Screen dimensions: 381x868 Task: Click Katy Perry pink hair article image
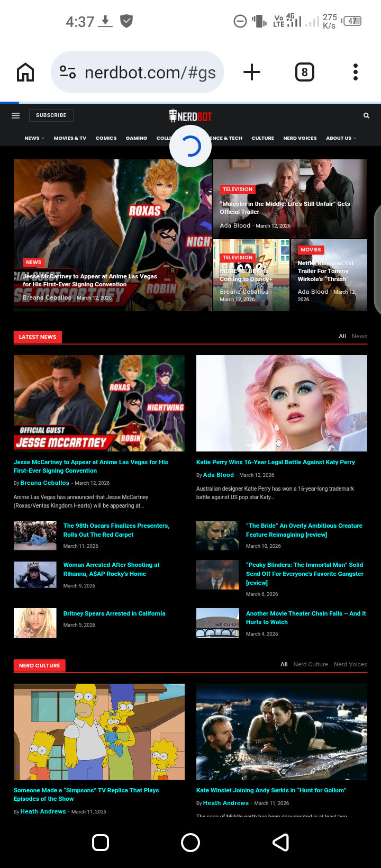pos(282,403)
